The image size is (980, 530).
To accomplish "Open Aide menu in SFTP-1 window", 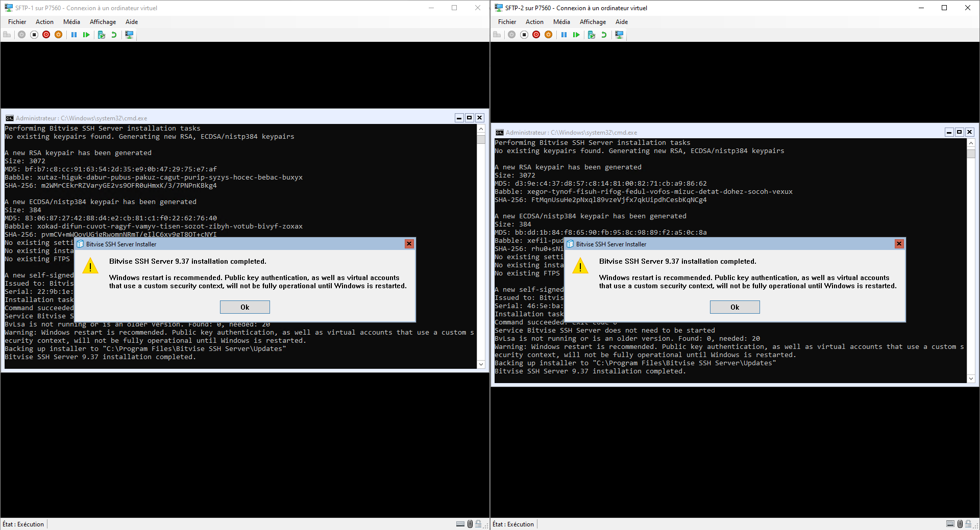I will click(x=132, y=22).
